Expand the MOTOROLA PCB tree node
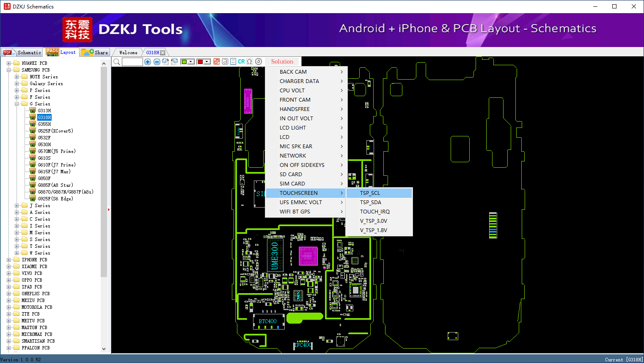 pyautogui.click(x=8, y=307)
